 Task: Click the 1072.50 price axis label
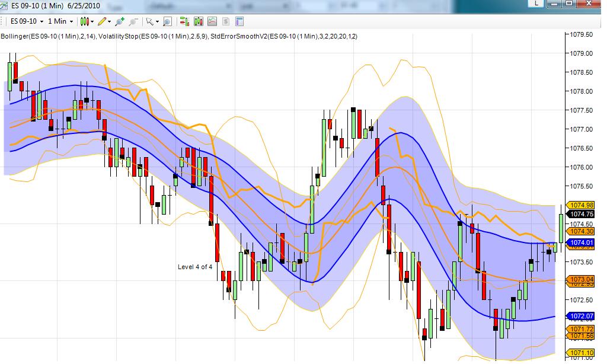(x=581, y=300)
